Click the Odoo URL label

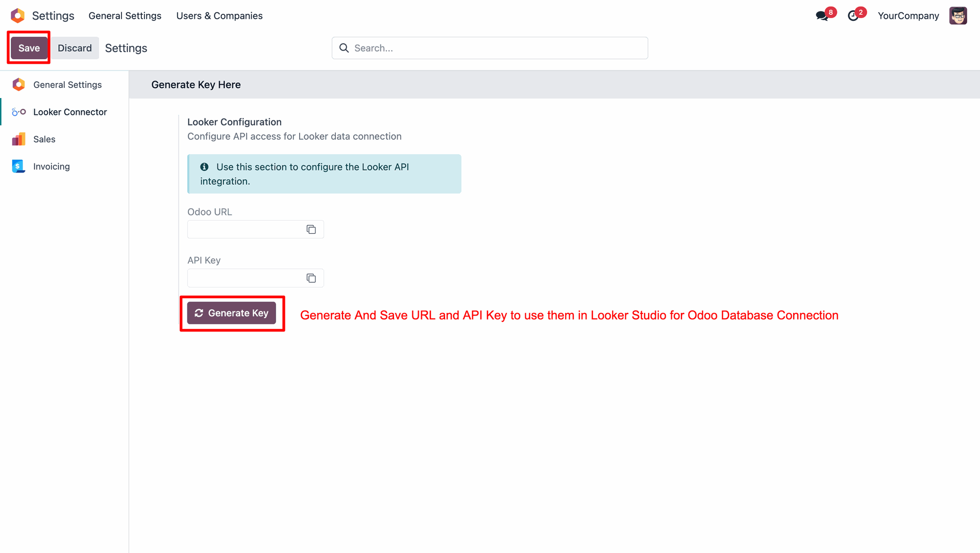pyautogui.click(x=209, y=212)
